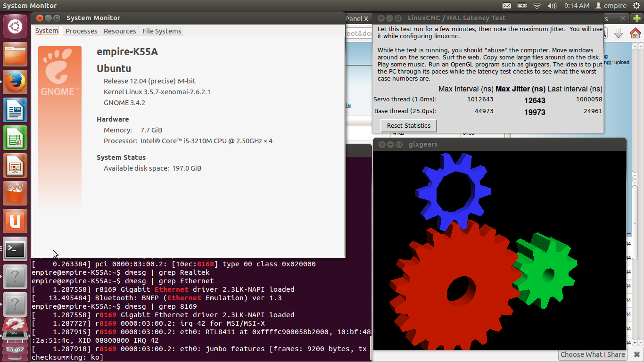Open the browser downloads arrow
The width and height of the screenshot is (644, 362).
tap(619, 33)
